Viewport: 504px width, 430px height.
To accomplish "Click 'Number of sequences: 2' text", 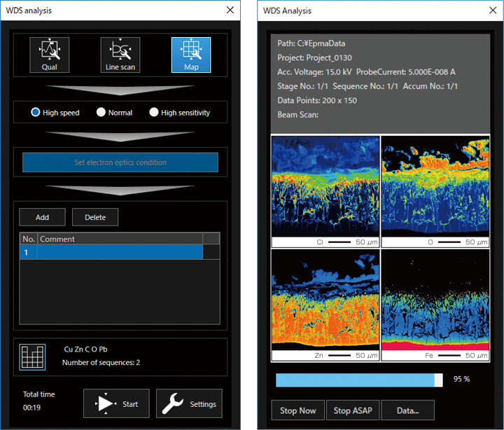I will (x=101, y=363).
